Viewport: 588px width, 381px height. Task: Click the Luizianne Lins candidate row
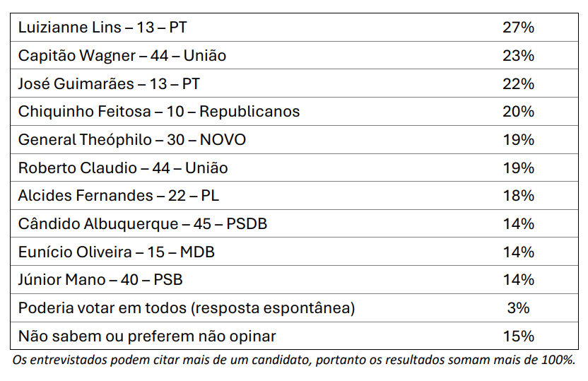click(102, 28)
